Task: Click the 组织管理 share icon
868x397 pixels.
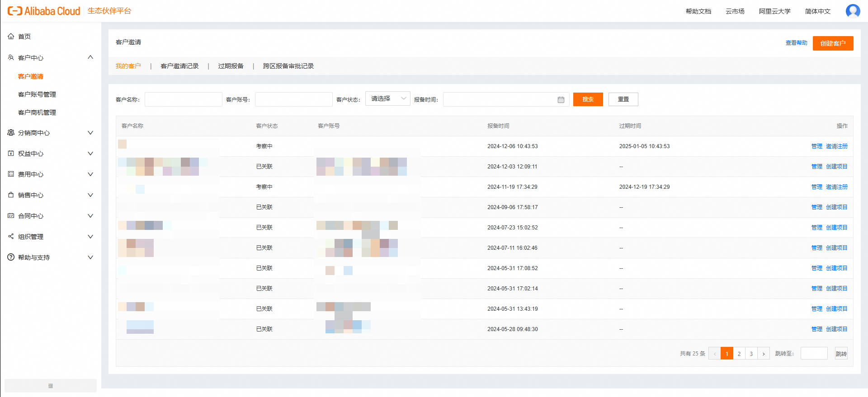Action: [x=11, y=236]
